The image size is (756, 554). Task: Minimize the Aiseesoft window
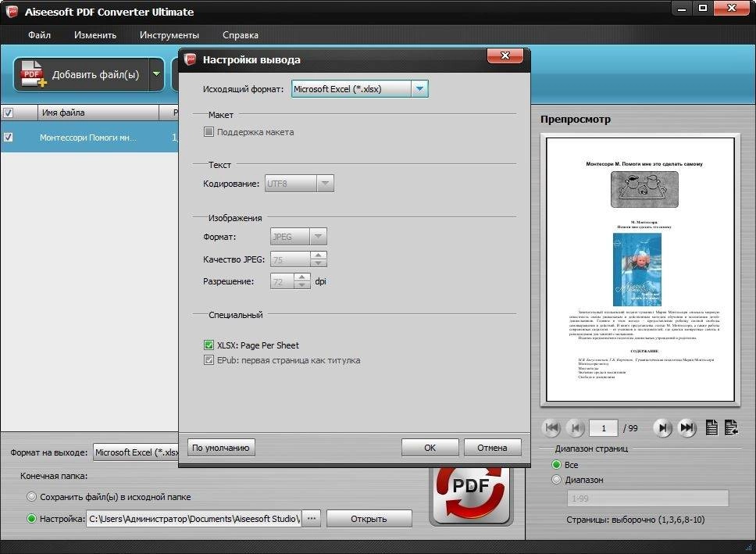(682, 8)
